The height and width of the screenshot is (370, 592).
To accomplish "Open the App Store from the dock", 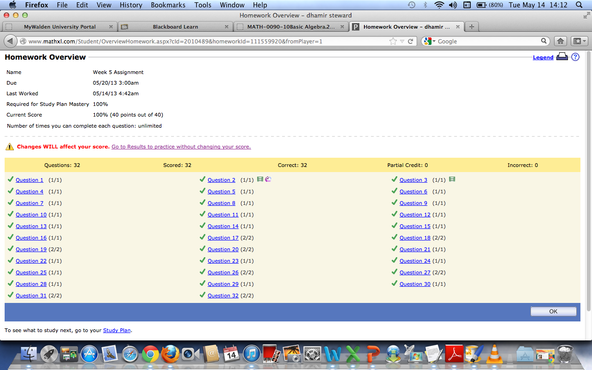I will click(89, 354).
